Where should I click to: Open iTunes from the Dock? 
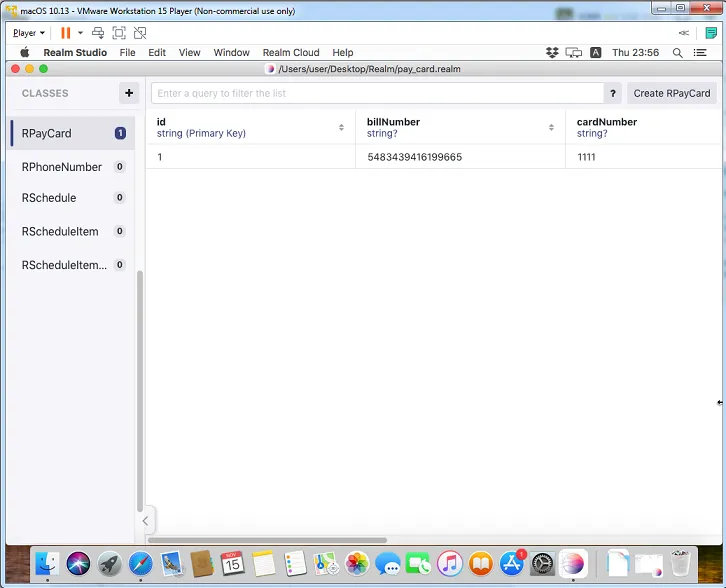449,563
